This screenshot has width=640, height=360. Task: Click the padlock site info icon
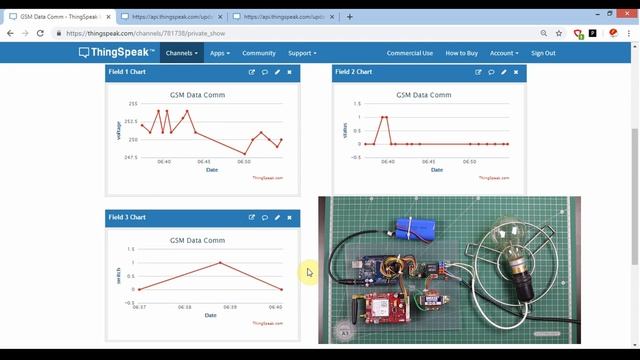tap(59, 33)
